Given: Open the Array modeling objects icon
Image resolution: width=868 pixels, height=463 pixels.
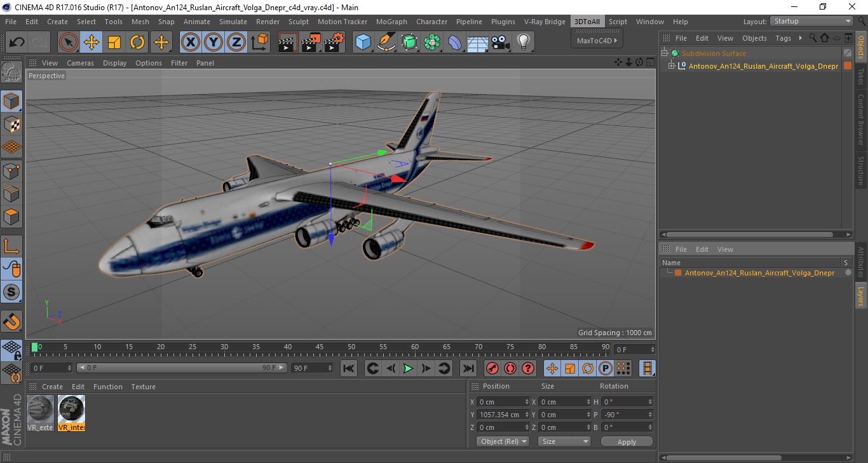Looking at the screenshot, I should coord(433,43).
